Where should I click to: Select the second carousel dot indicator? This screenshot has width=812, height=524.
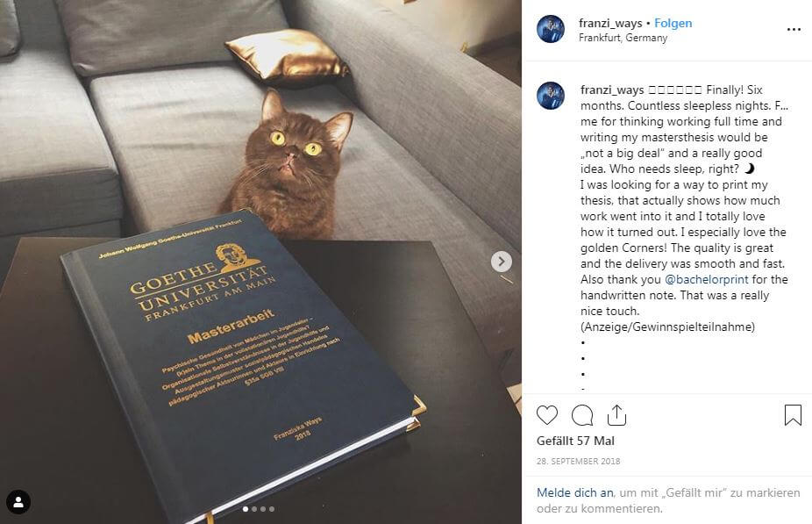[254, 509]
